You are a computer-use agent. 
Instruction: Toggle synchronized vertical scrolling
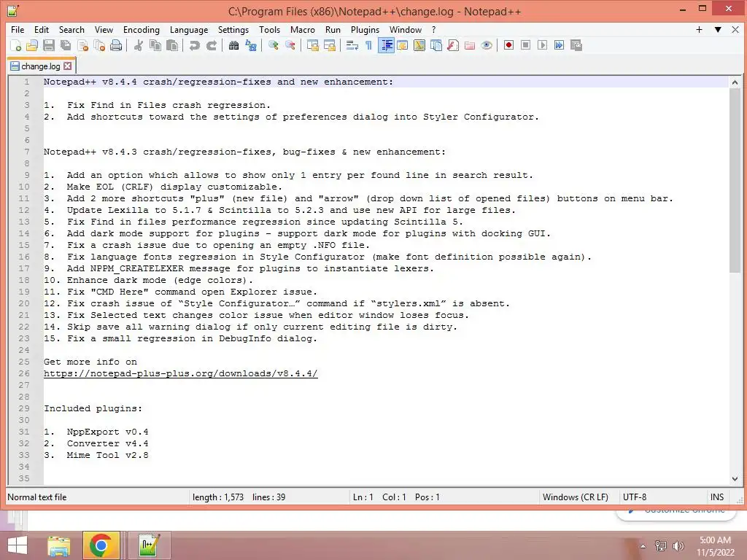click(312, 45)
